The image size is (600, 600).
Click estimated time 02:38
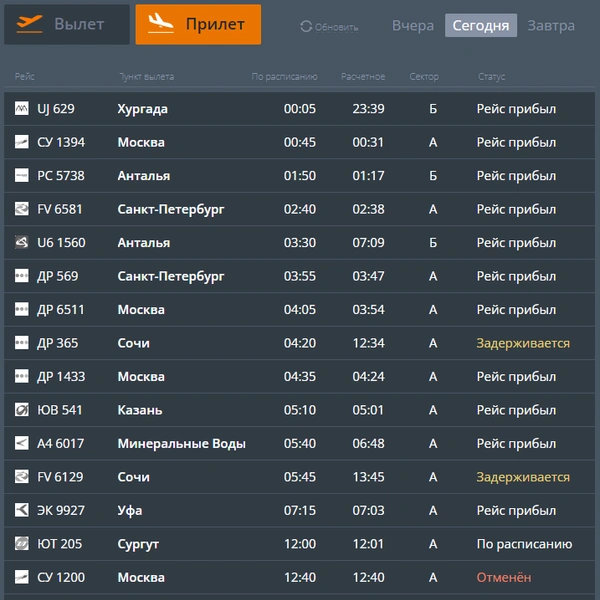pos(368,209)
